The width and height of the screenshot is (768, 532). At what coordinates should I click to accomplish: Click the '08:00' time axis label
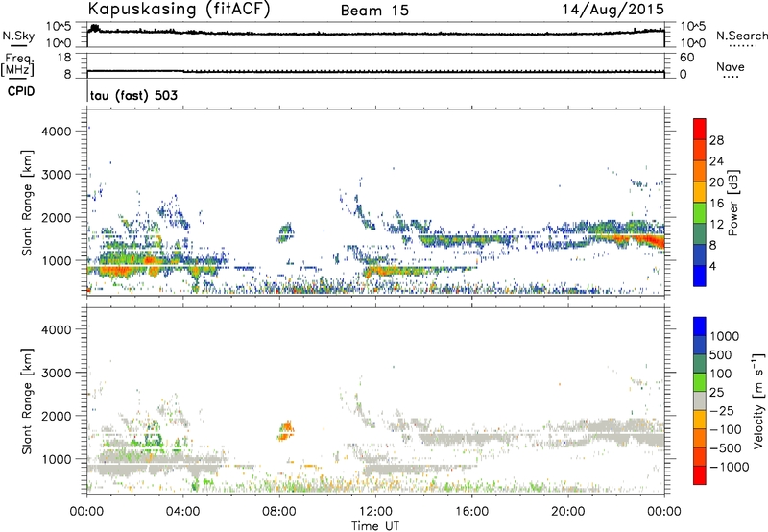[279, 512]
